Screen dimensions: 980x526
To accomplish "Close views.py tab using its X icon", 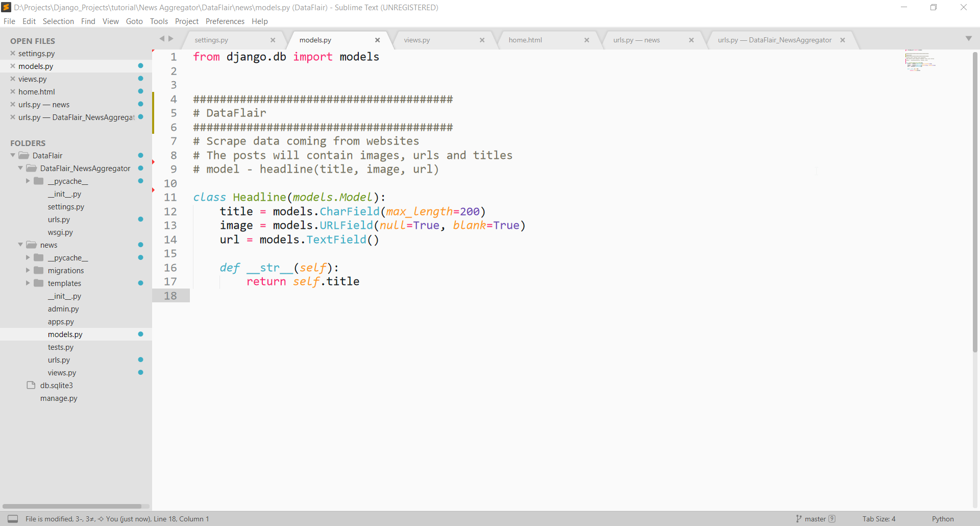I will 482,40.
